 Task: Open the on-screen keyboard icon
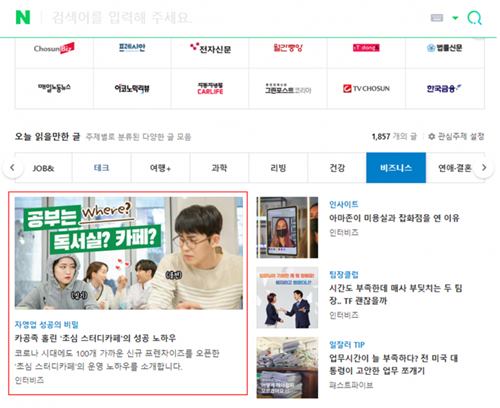coord(437,18)
